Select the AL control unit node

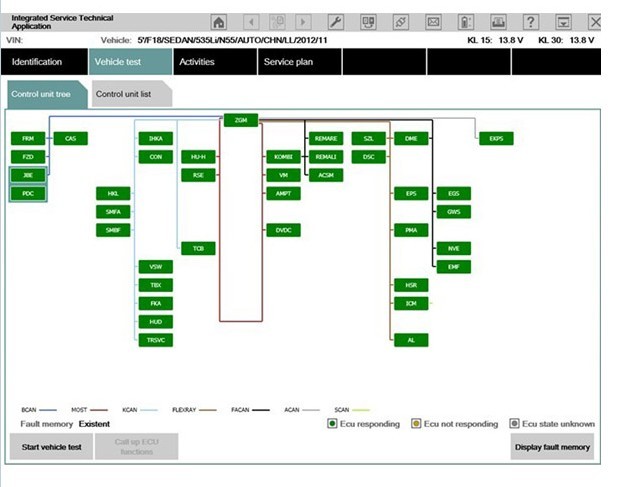tap(411, 340)
